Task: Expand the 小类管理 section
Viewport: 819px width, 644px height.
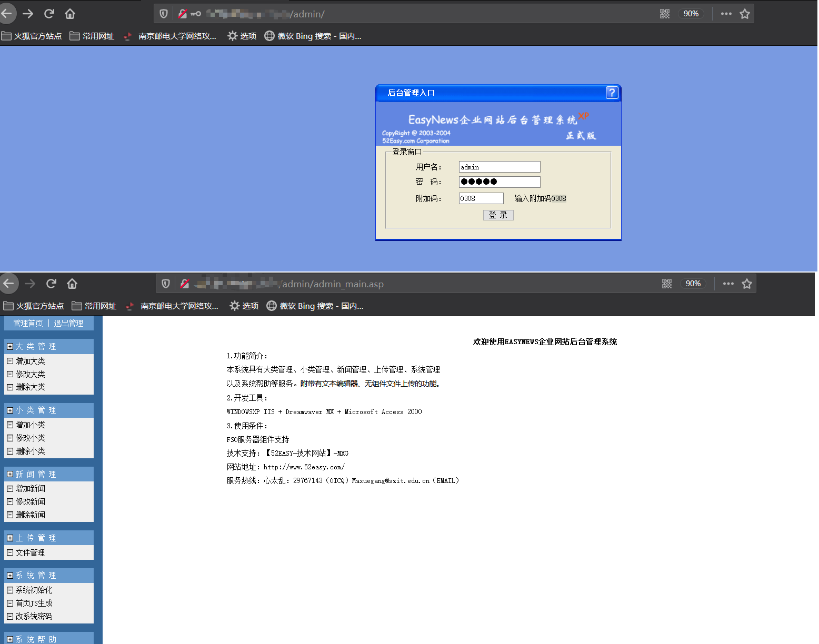Action: (x=10, y=410)
